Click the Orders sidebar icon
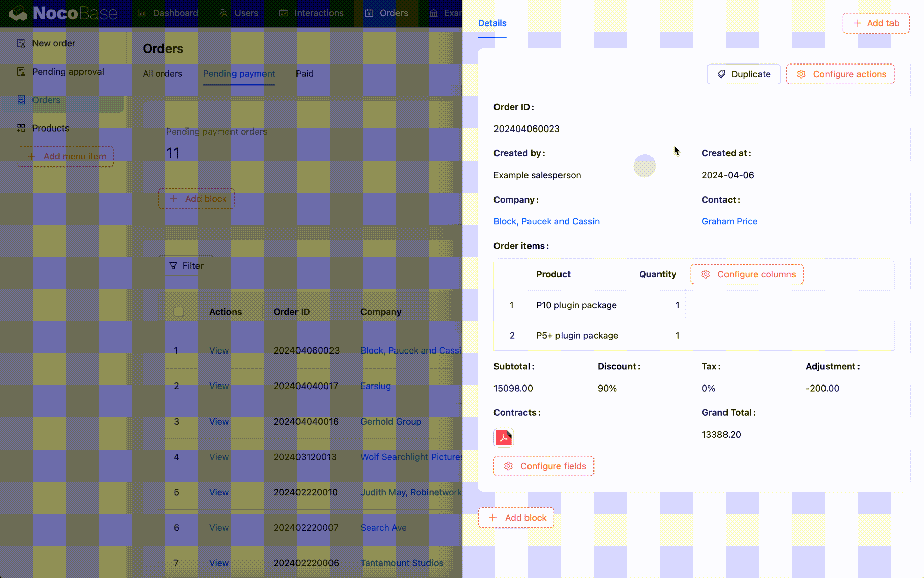The width and height of the screenshot is (924, 578). click(21, 100)
